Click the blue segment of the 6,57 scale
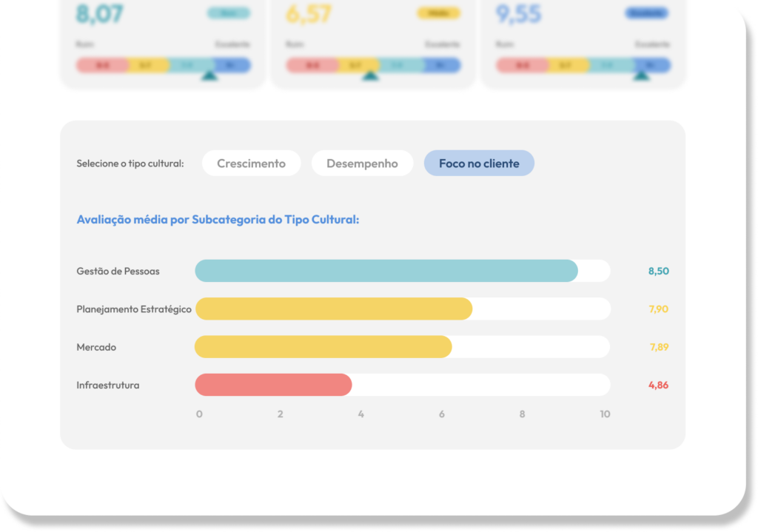The height and width of the screenshot is (532, 758). (441, 65)
